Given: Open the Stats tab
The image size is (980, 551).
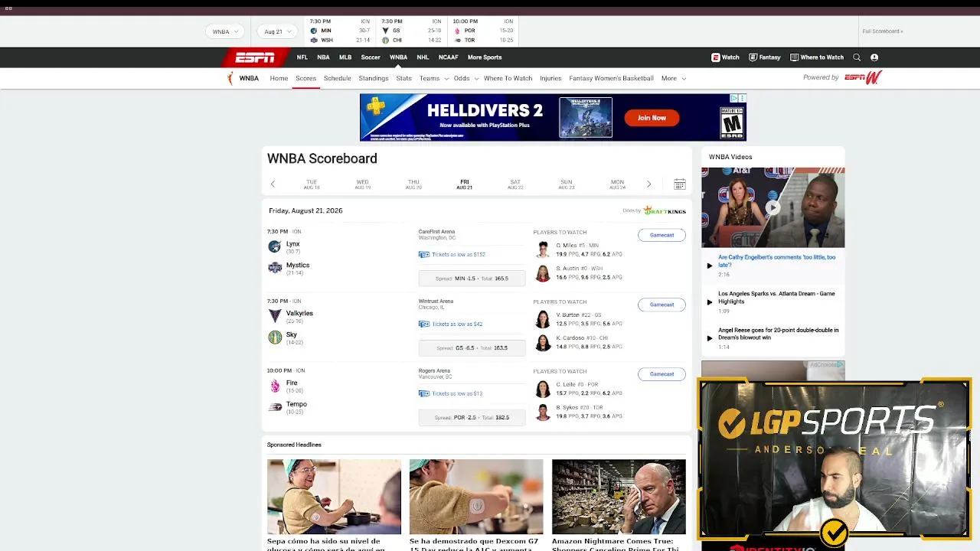Looking at the screenshot, I should pyautogui.click(x=404, y=78).
